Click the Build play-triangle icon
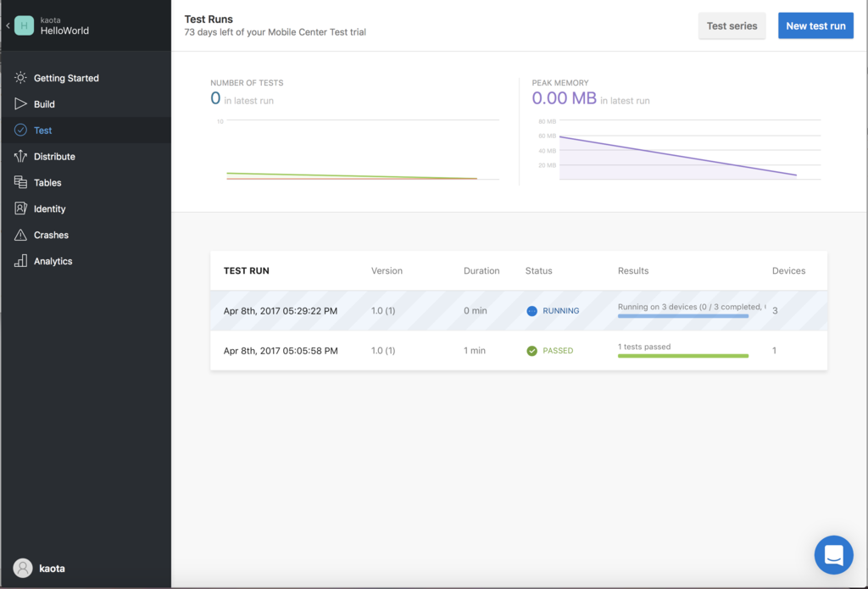This screenshot has height=589, width=868. coord(20,103)
